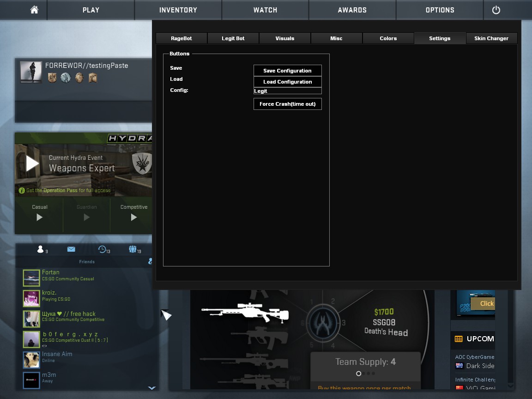
Task: Go to the Home icon in top bar
Action: [34, 10]
